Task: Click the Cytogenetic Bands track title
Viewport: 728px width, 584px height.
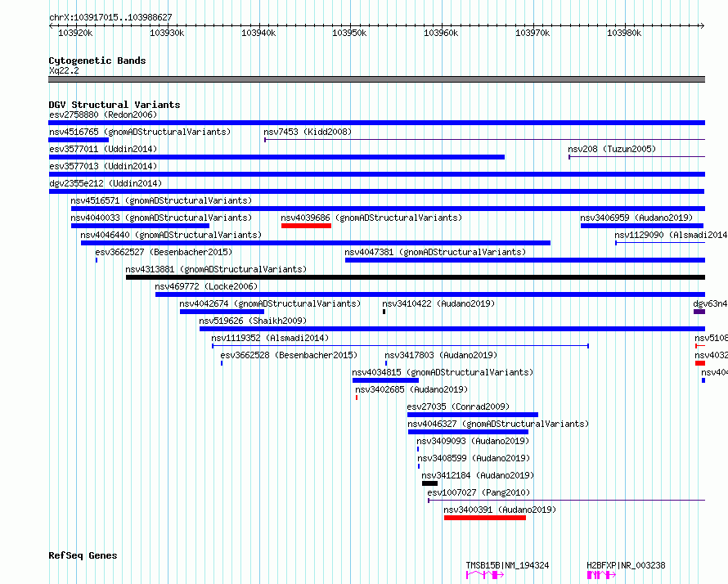Action: click(97, 61)
